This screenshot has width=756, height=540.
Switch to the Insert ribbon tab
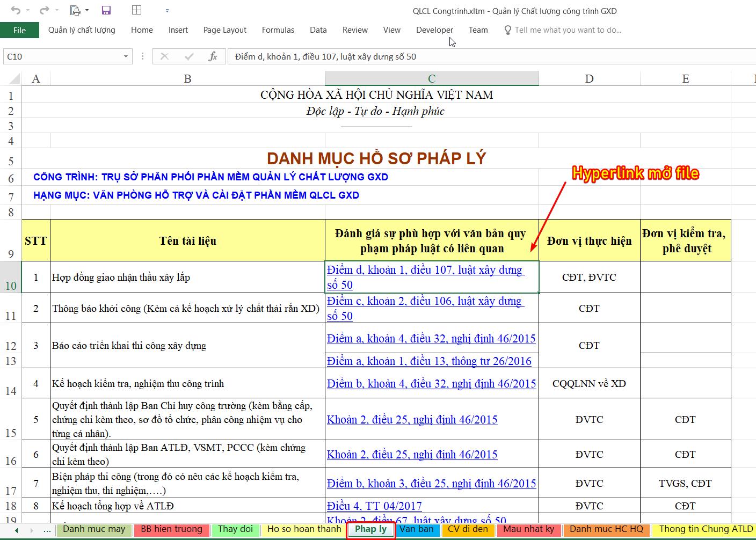[178, 30]
